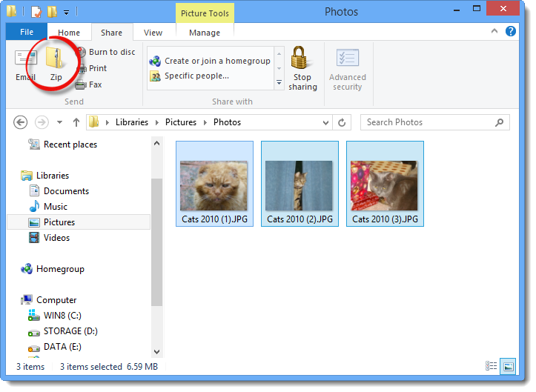Open the DATA (E:) drive

pyautogui.click(x=55, y=347)
